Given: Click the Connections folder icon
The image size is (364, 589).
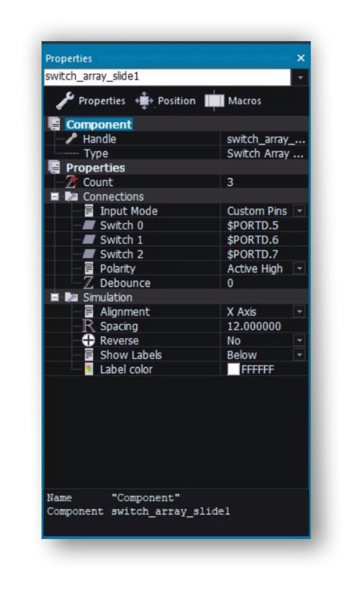Looking at the screenshot, I should [71, 196].
